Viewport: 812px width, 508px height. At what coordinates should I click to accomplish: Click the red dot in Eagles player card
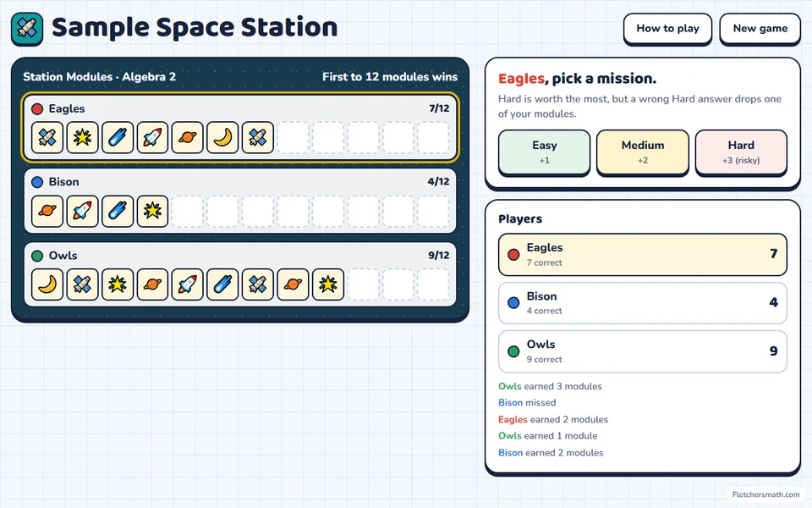coord(513,255)
